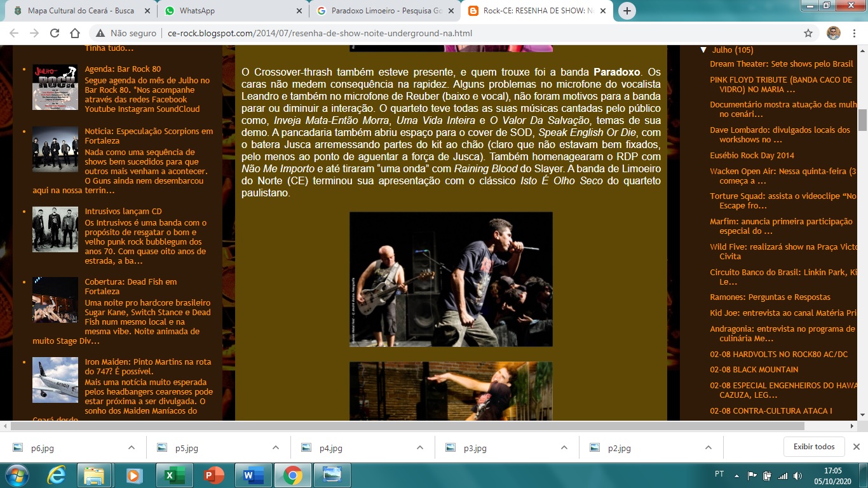The image size is (868, 488).
Task: Switch to the Mapa Cultural do Ceará tab
Action: pos(81,11)
